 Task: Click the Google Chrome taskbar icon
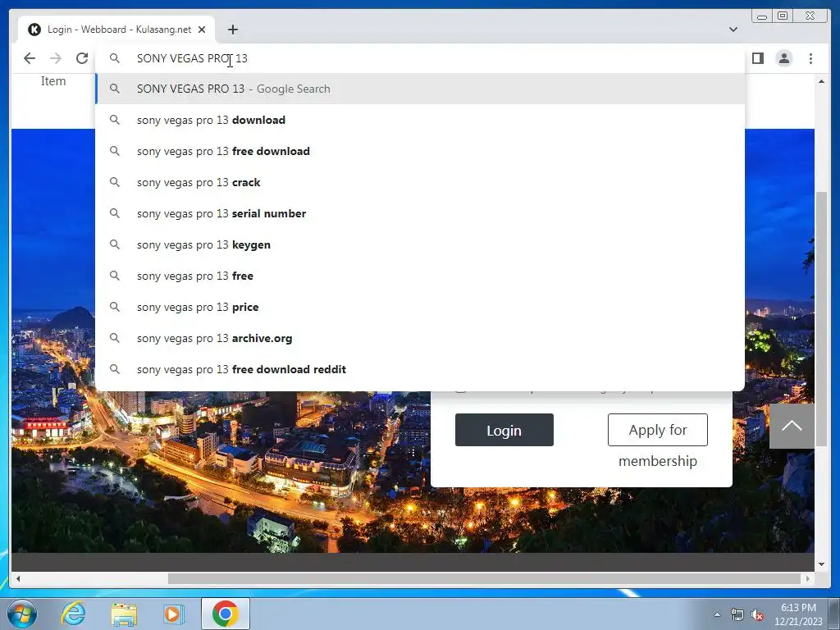coord(226,614)
